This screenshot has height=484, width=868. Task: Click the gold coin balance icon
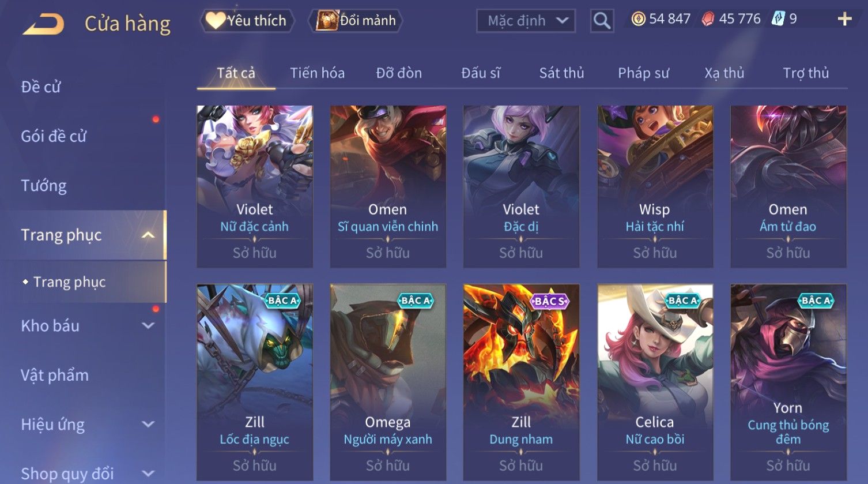pyautogui.click(x=638, y=19)
